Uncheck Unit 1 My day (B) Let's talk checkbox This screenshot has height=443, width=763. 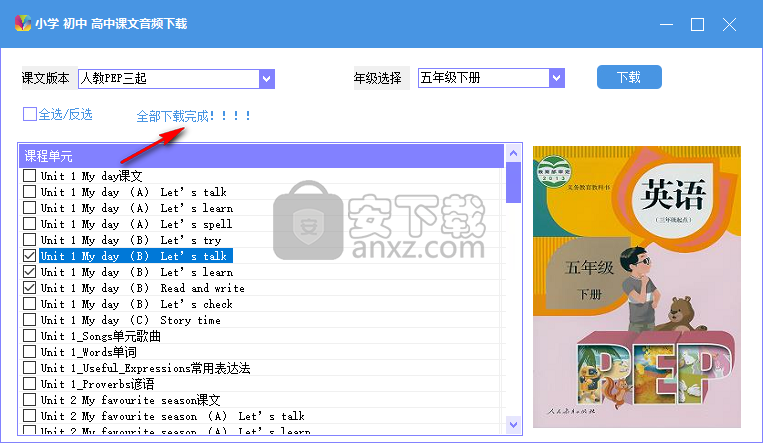click(x=30, y=256)
